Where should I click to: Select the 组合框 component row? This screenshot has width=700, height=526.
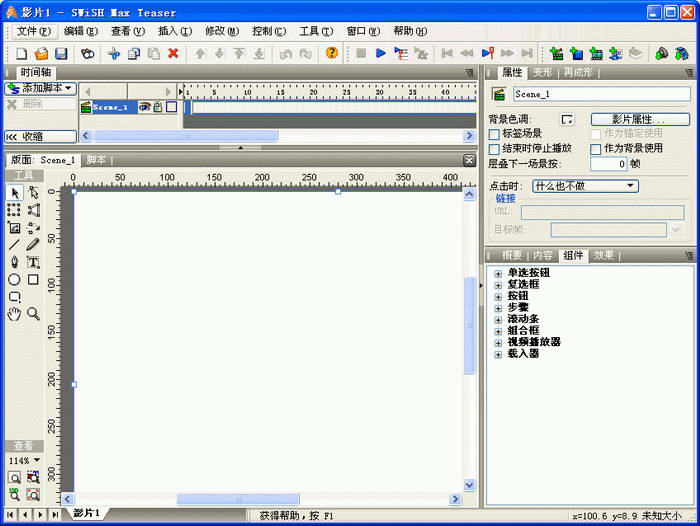(523, 331)
